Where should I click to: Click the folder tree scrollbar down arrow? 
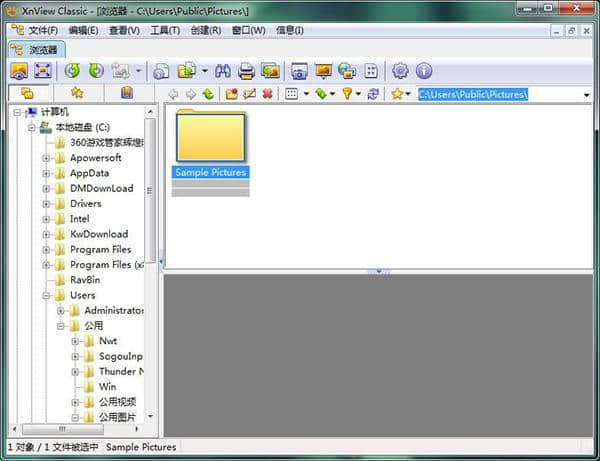(x=150, y=417)
